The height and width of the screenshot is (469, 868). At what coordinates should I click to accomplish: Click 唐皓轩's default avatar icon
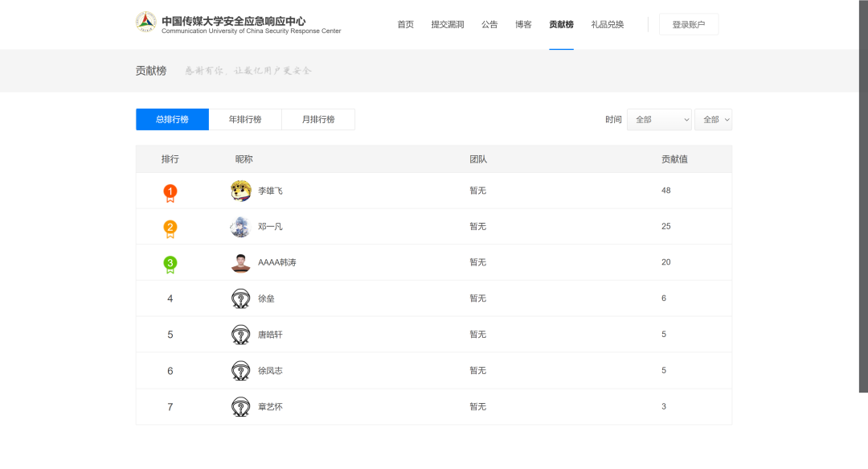point(240,335)
